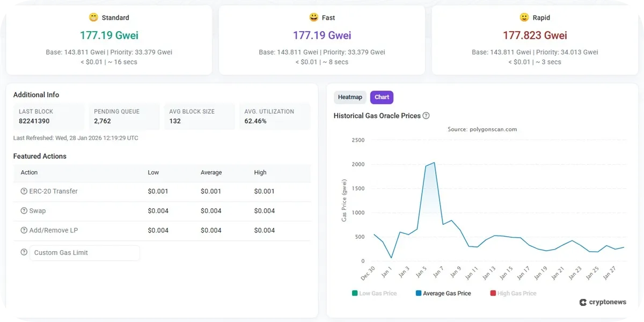Click the Fast 177.19 Gwei price
644x322 pixels.
pyautogui.click(x=322, y=35)
